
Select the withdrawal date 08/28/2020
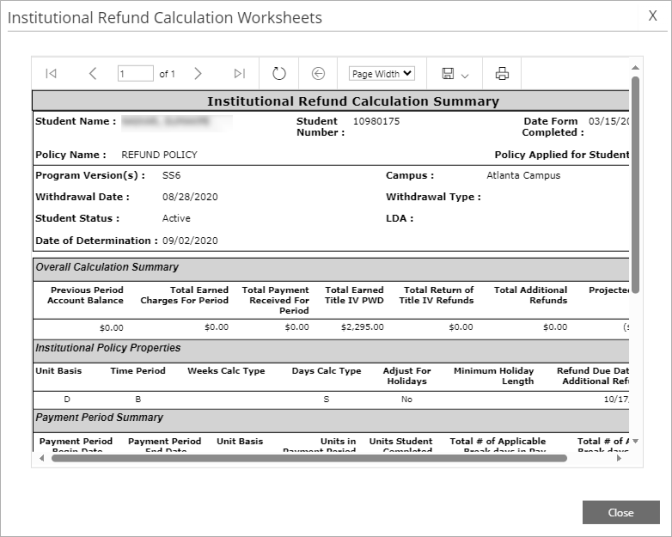190,197
